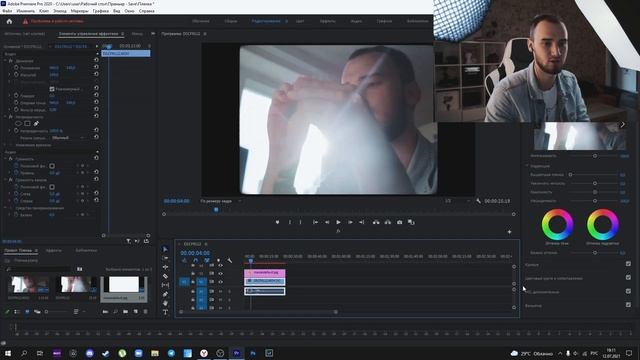Step forward one frame

coord(350,222)
